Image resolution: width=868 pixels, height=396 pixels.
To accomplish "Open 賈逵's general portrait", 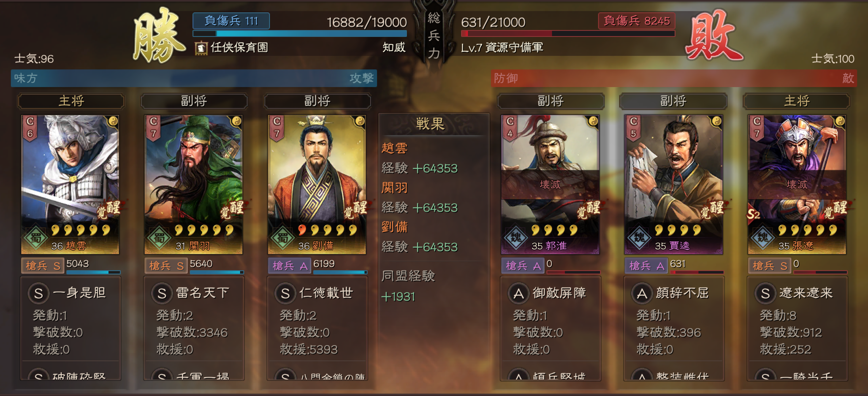I will click(x=673, y=184).
